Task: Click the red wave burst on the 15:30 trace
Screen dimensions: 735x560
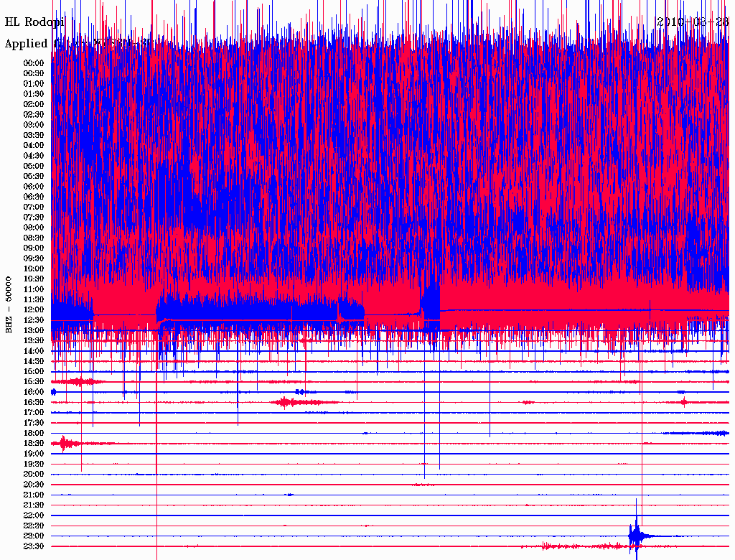Action: click(x=78, y=382)
